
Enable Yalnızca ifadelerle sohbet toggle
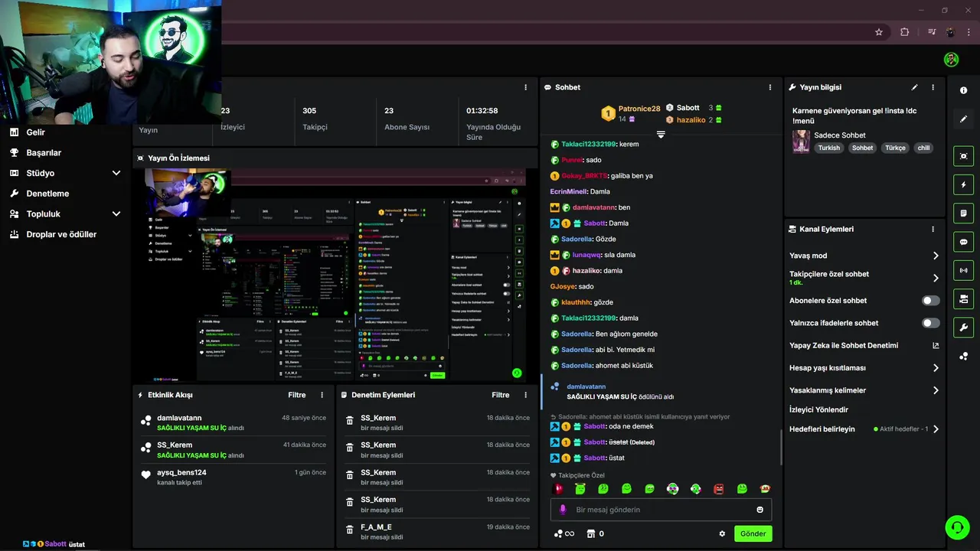point(931,323)
